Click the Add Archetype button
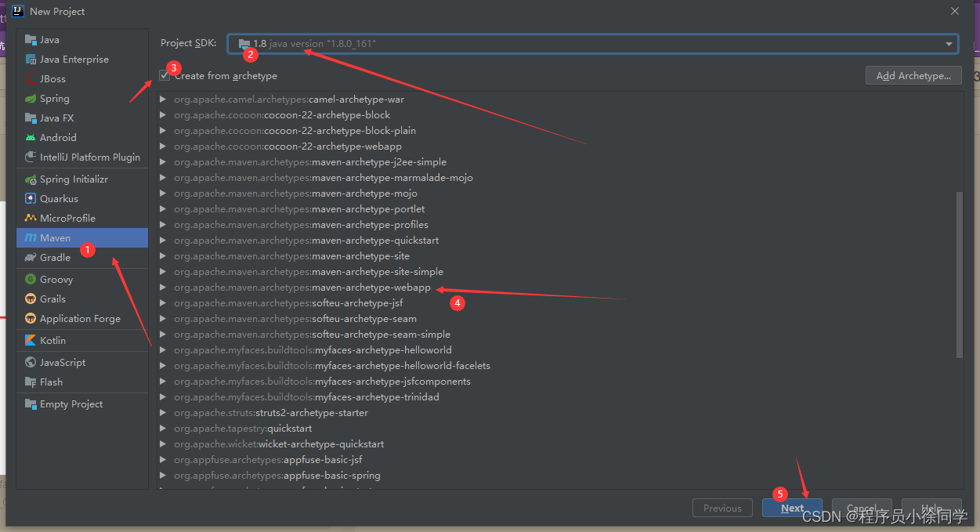 (x=913, y=76)
